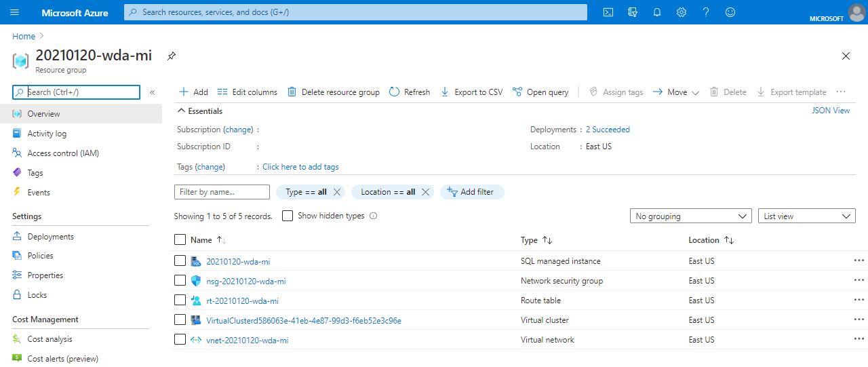
Task: Tick the select-all checkbox beside Name
Action: pos(180,239)
